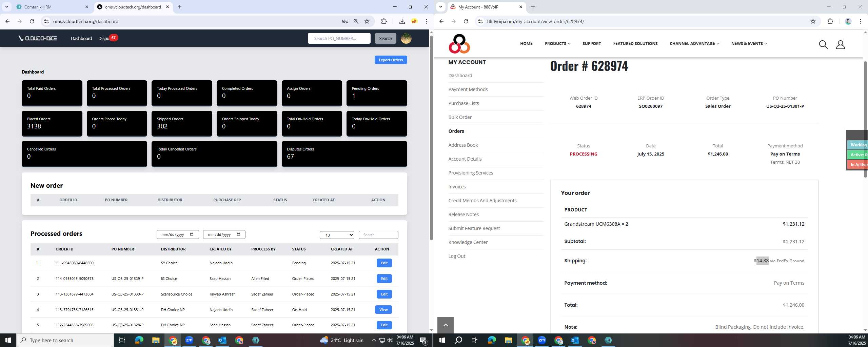Edit order US-Q3-25-01330-P

[x=384, y=294]
